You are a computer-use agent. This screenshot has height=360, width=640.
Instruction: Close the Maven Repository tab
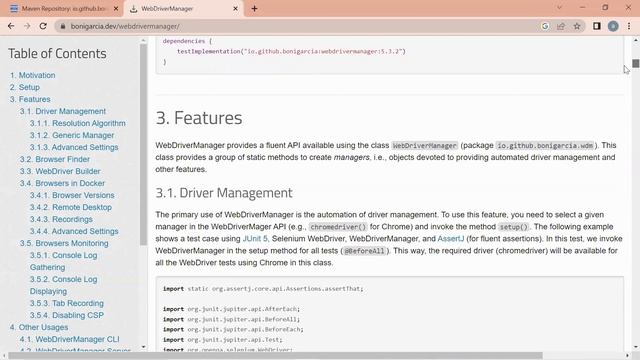[x=116, y=8]
